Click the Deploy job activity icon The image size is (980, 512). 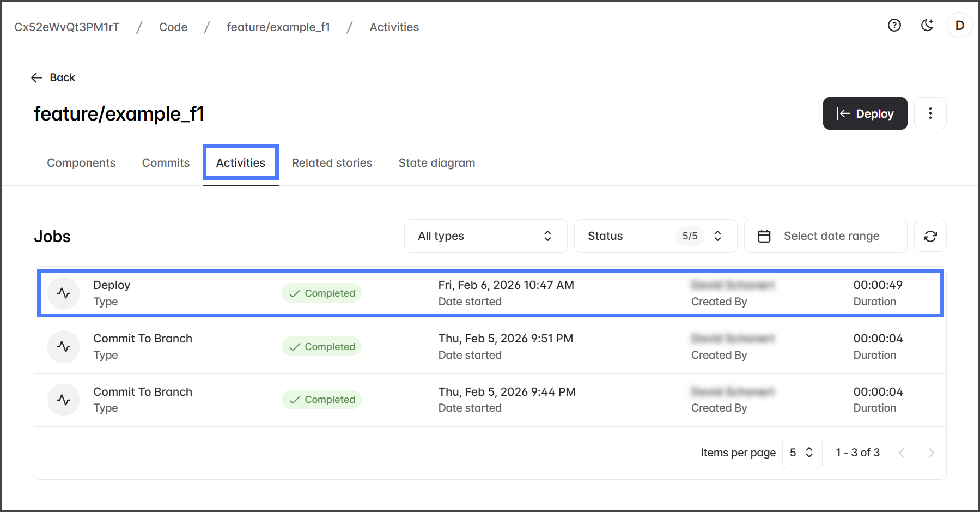point(64,293)
